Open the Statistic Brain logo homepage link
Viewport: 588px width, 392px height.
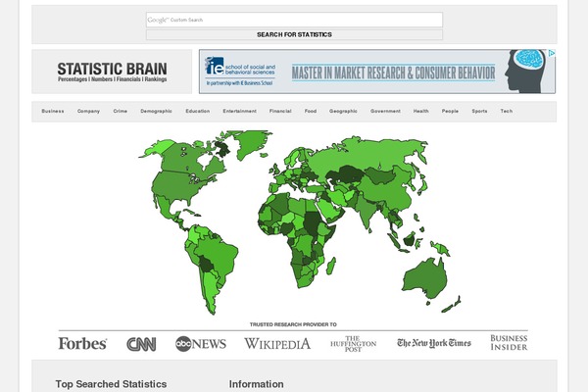click(112, 72)
